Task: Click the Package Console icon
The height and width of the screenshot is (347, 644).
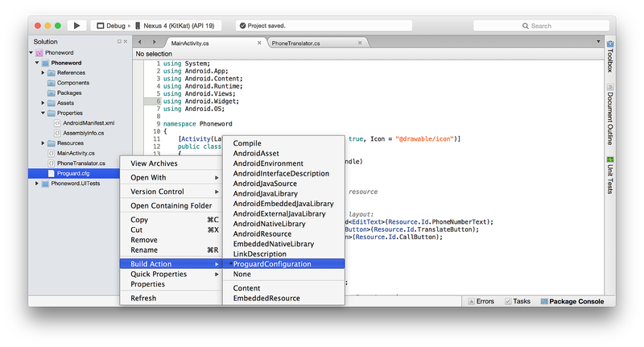Action: pyautogui.click(x=544, y=301)
